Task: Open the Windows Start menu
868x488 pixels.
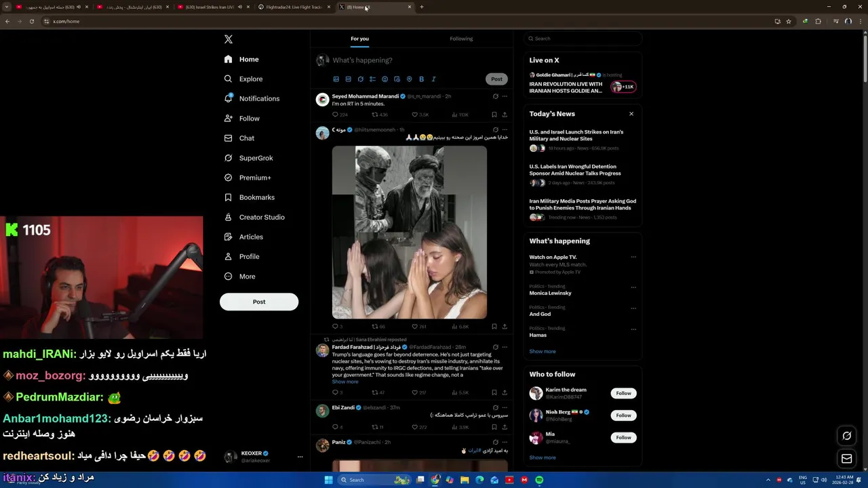Action: point(329,480)
